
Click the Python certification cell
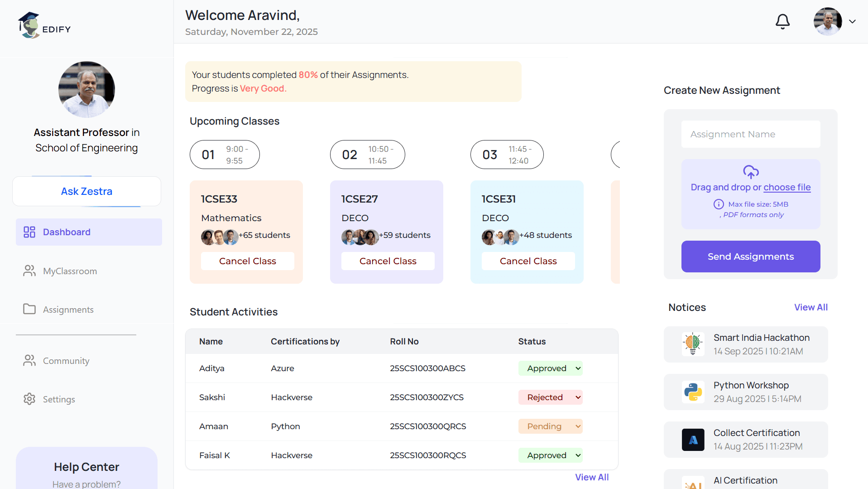tap(286, 426)
